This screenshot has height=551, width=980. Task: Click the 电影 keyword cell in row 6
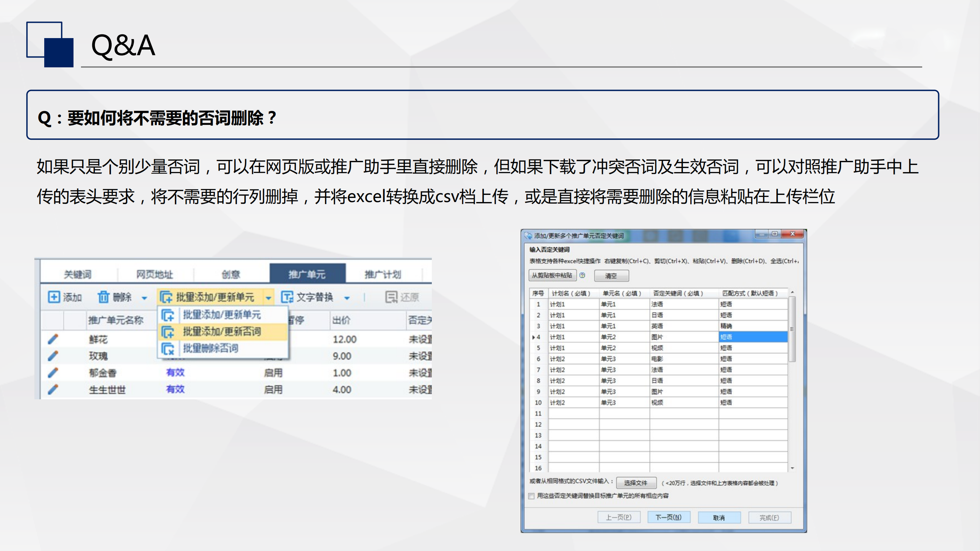684,358
